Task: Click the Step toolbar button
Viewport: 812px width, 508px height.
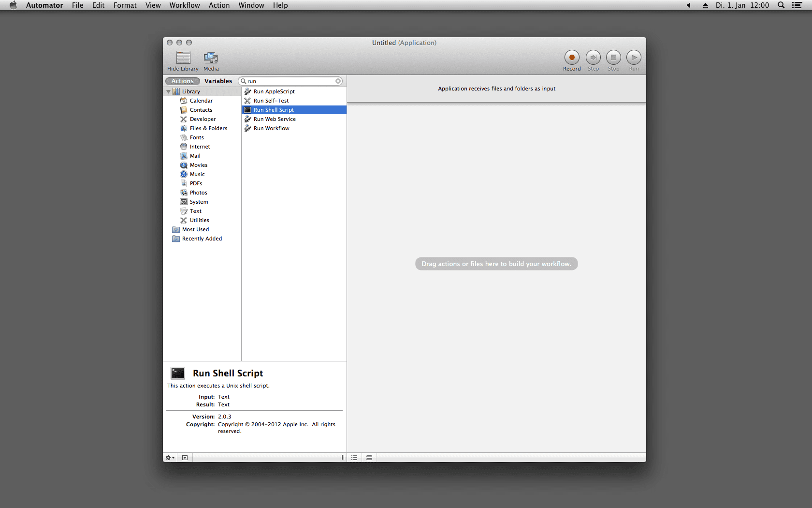Action: tap(593, 57)
